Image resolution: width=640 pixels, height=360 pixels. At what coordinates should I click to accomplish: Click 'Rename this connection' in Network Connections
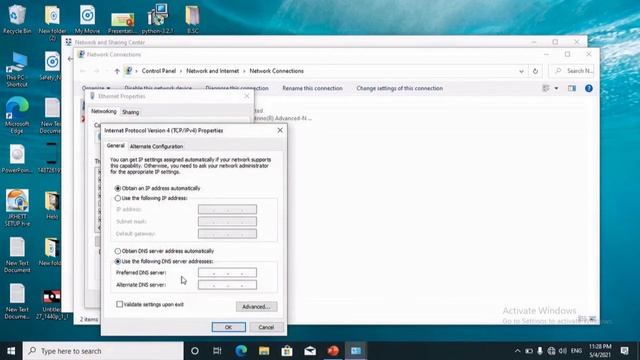pyautogui.click(x=312, y=88)
